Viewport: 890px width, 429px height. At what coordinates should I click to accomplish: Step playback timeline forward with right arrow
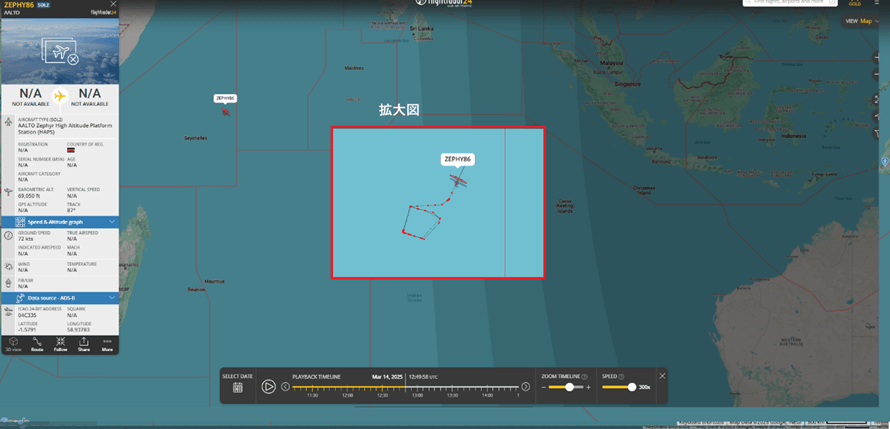[526, 386]
